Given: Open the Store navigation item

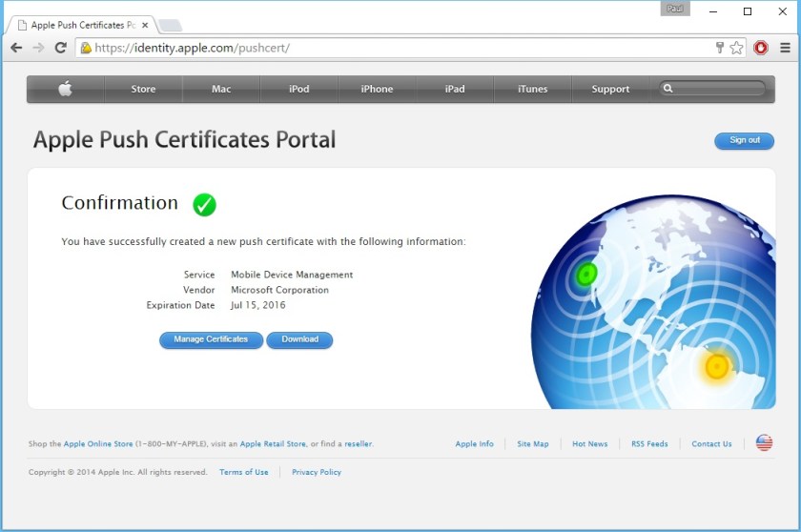Looking at the screenshot, I should coord(143,89).
